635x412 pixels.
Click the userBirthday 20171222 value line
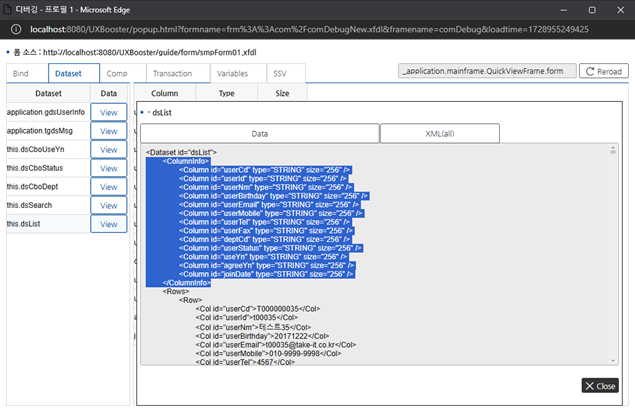262,336
